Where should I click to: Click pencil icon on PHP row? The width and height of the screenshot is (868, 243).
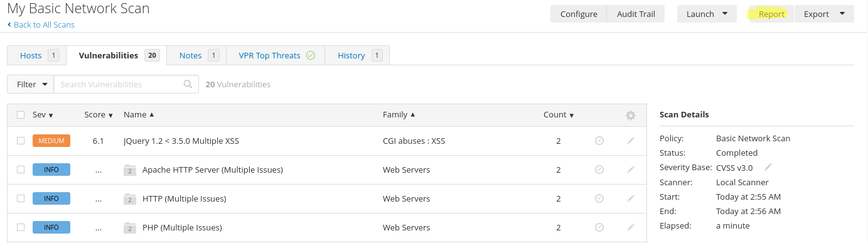pyautogui.click(x=631, y=227)
